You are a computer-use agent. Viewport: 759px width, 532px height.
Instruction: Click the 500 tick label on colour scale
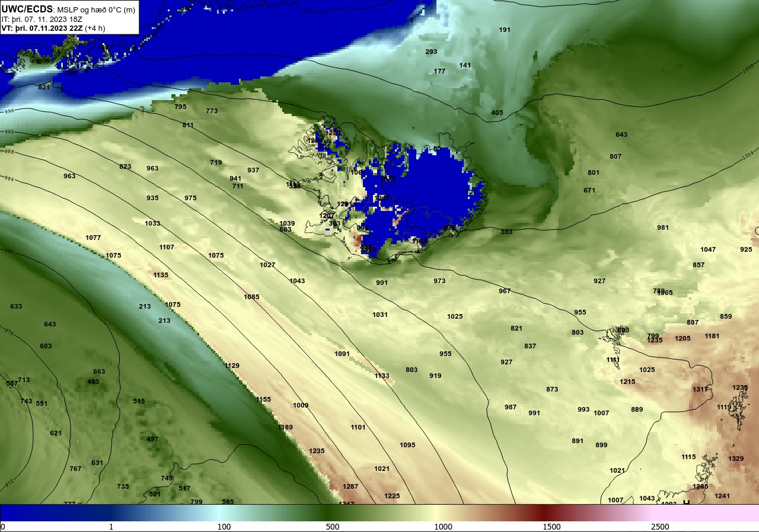(333, 527)
